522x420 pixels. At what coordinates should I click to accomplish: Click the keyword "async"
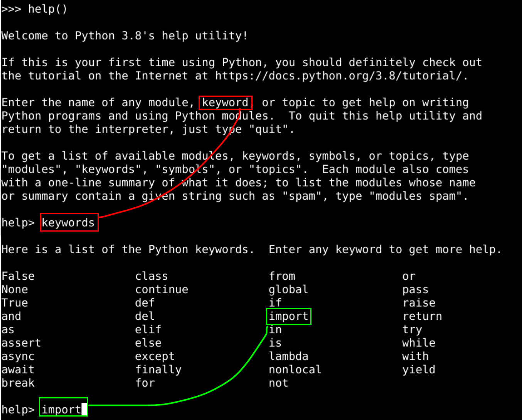tap(18, 357)
